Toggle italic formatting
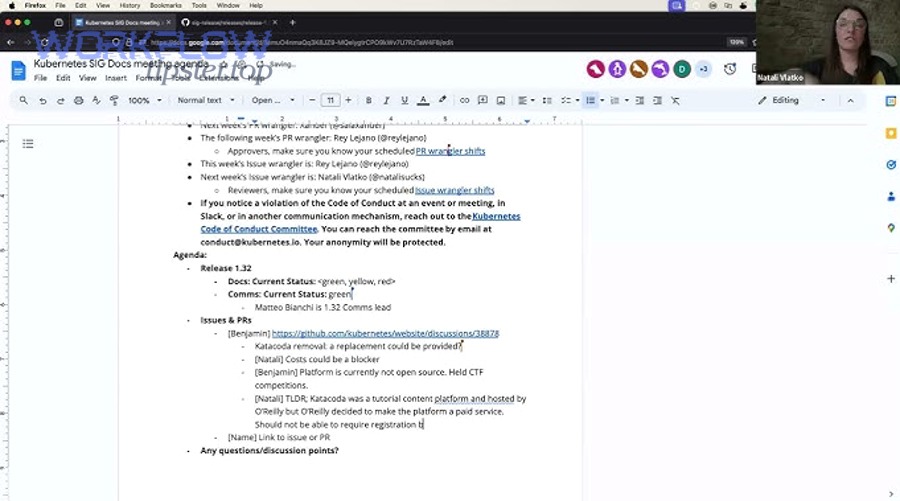Image resolution: width=900 pixels, height=501 pixels. click(386, 100)
